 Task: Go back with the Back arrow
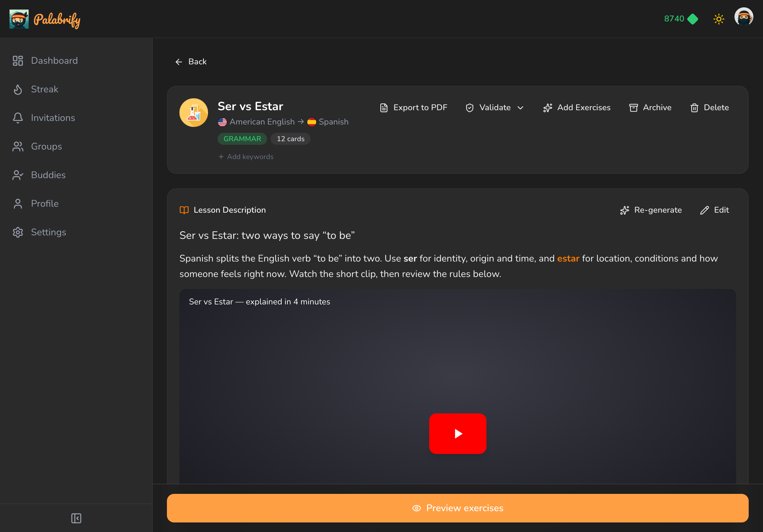point(191,62)
